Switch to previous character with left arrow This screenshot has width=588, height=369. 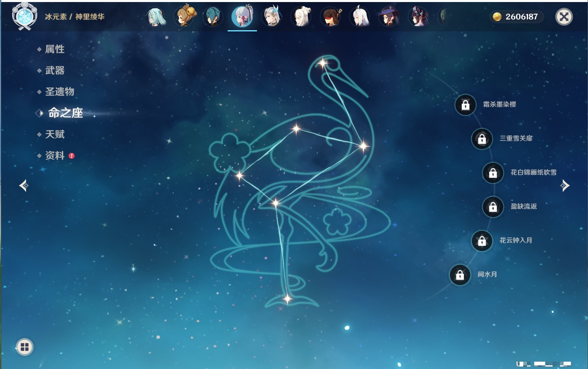[24, 186]
